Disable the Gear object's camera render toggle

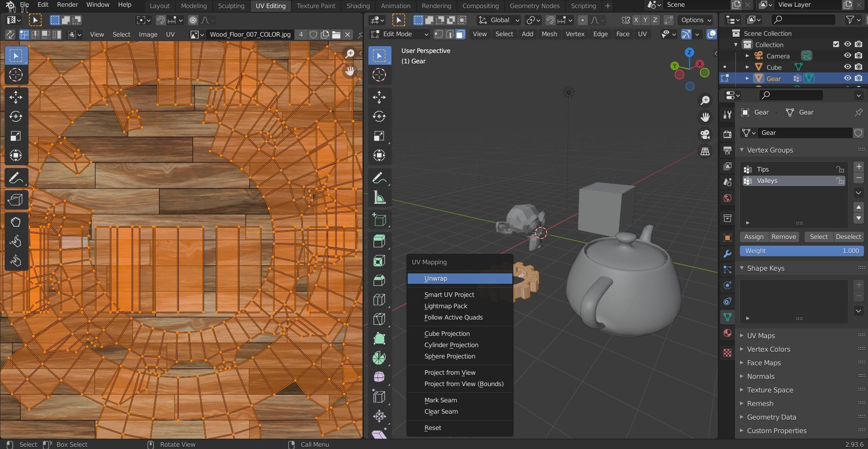tap(858, 78)
